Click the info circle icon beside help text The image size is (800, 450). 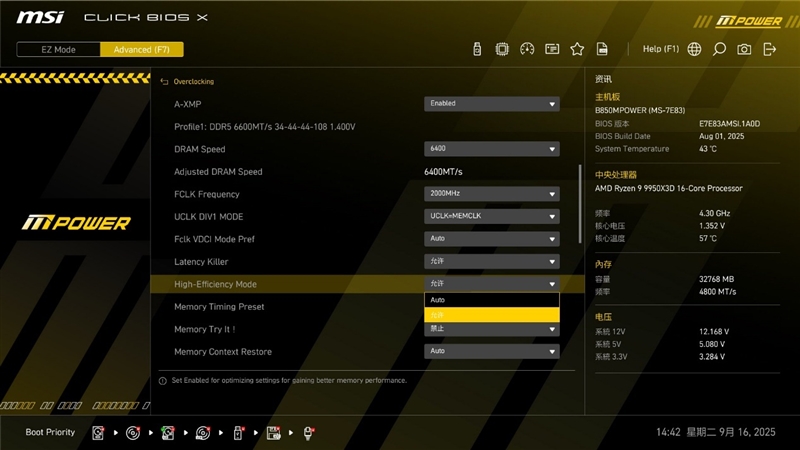pyautogui.click(x=163, y=381)
